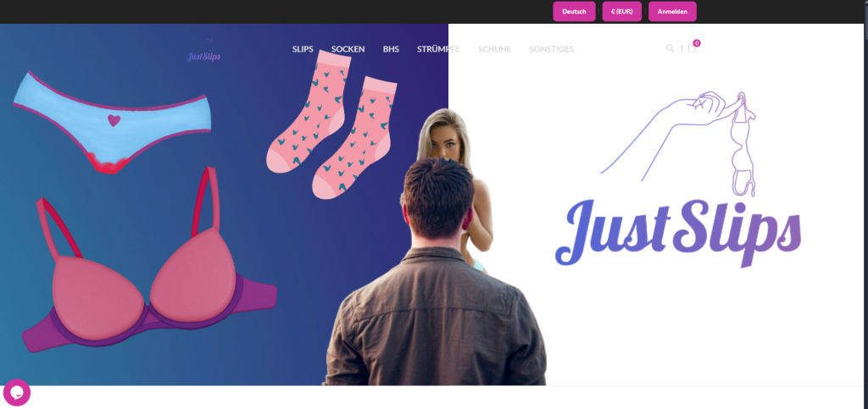Click the large JustSlips banner logo

tap(679, 180)
